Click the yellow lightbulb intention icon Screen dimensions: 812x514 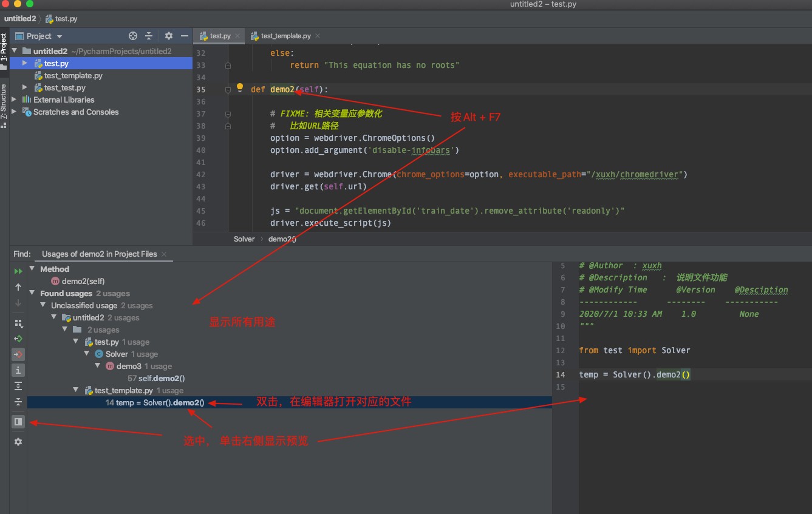point(240,88)
